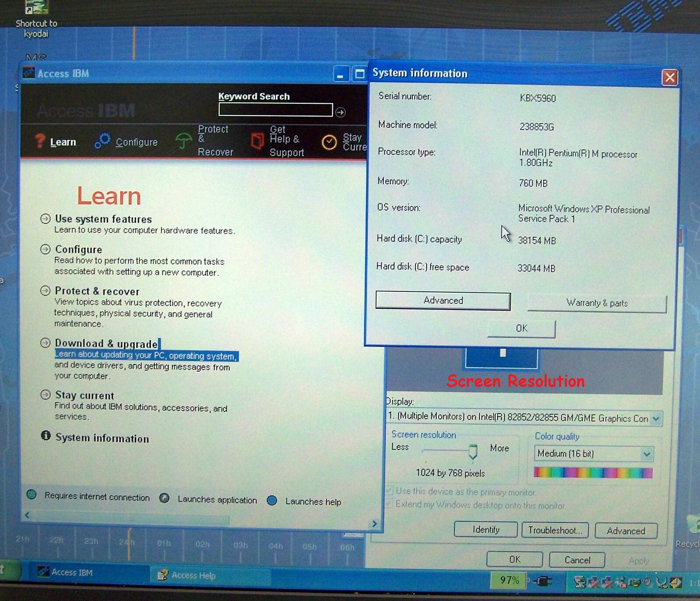700x601 pixels.
Task: Click Advanced in Display Properties
Action: (626, 531)
